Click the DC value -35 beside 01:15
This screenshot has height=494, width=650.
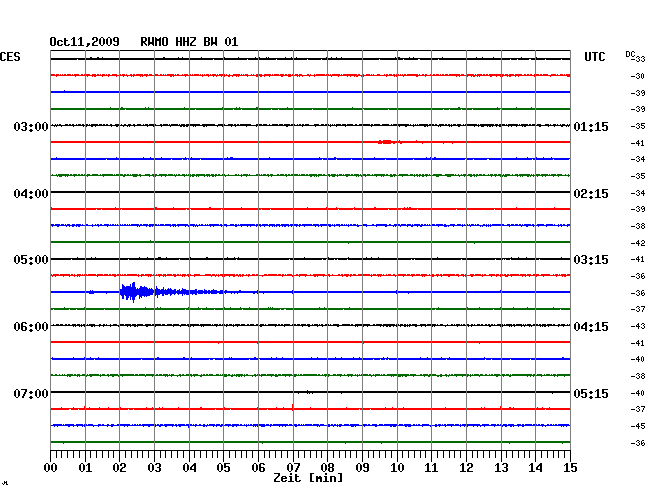click(x=638, y=126)
